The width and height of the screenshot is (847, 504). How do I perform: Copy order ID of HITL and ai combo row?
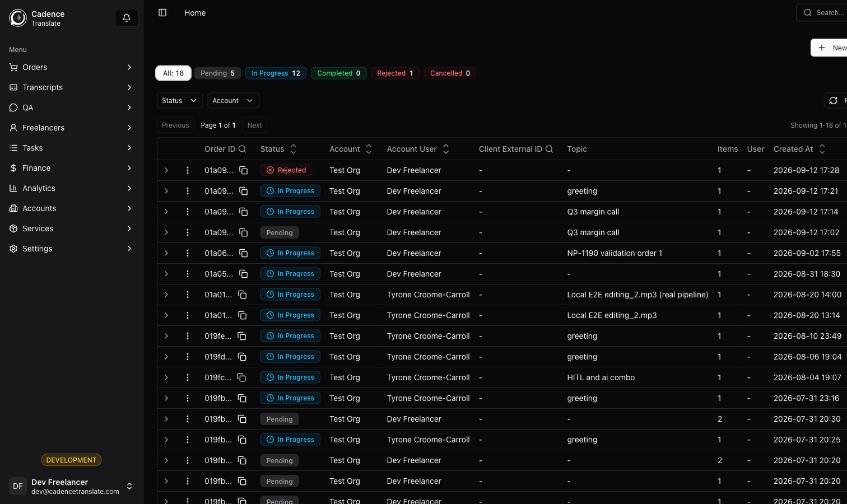241,377
